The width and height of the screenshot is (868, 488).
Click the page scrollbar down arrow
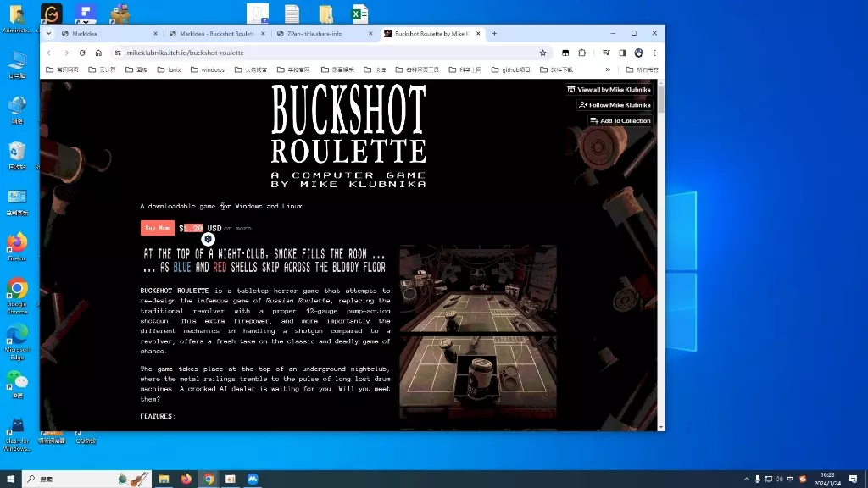pyautogui.click(x=661, y=427)
